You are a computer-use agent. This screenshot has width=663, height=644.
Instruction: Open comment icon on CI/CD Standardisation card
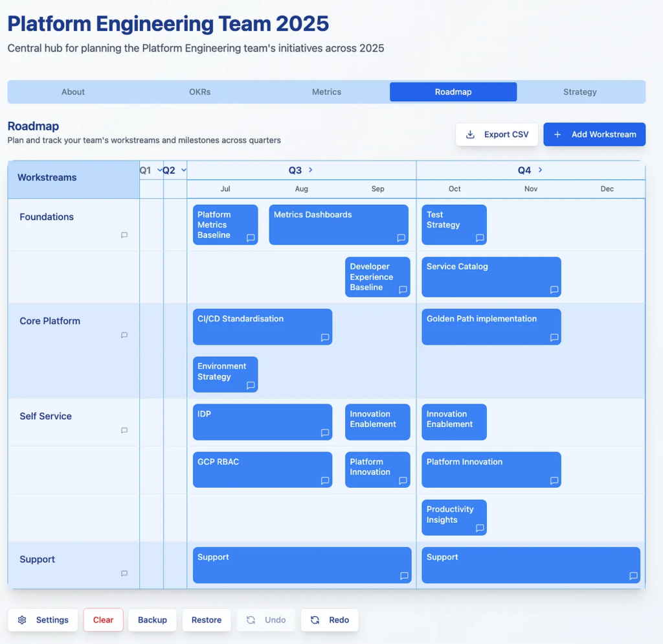tap(325, 338)
